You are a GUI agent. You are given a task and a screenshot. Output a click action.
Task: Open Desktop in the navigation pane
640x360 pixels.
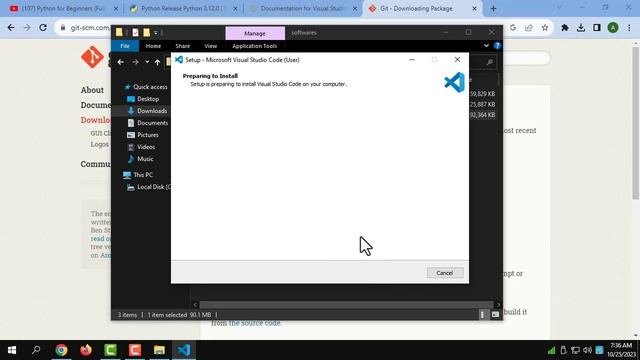click(x=143, y=99)
